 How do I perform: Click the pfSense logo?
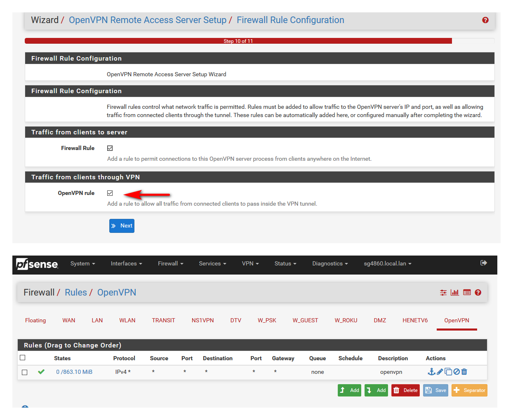tap(37, 264)
